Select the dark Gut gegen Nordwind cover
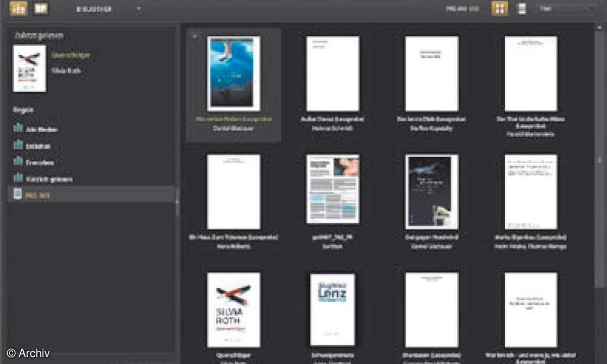 click(x=431, y=192)
